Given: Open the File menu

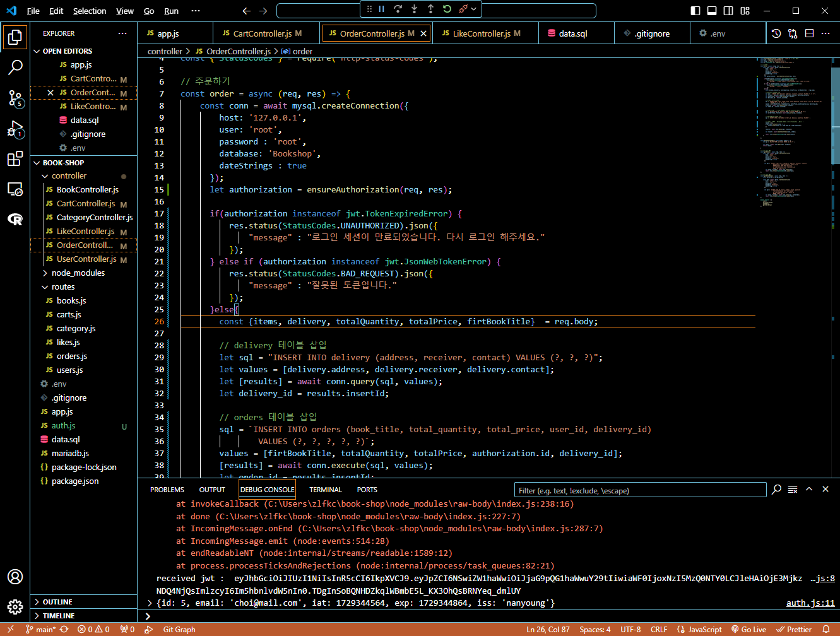Looking at the screenshot, I should pos(33,11).
